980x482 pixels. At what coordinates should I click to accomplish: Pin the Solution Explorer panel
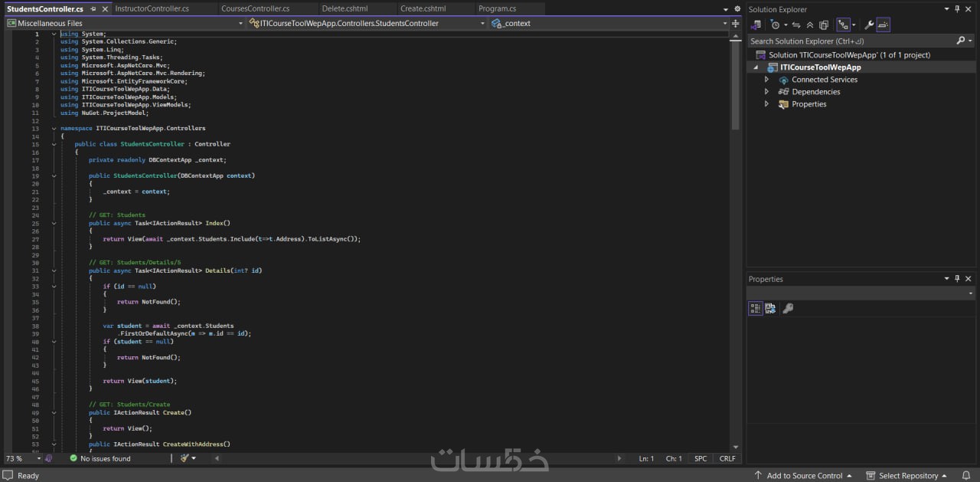point(957,9)
